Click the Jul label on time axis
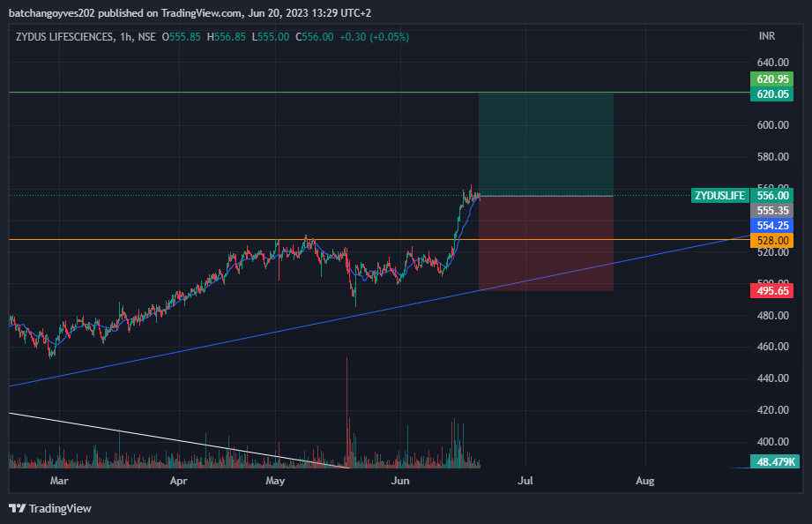The width and height of the screenshot is (812, 524). [525, 481]
